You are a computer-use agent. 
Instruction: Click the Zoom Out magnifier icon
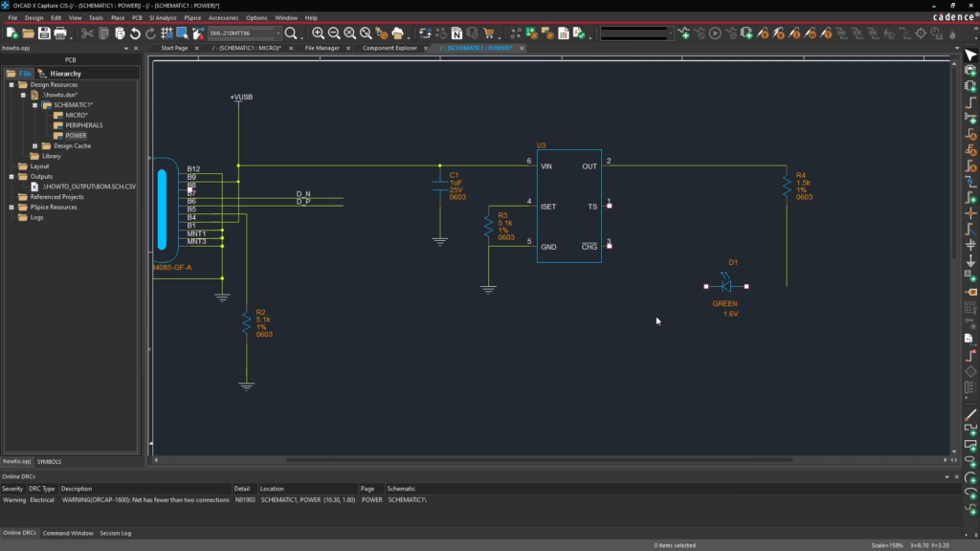334,33
